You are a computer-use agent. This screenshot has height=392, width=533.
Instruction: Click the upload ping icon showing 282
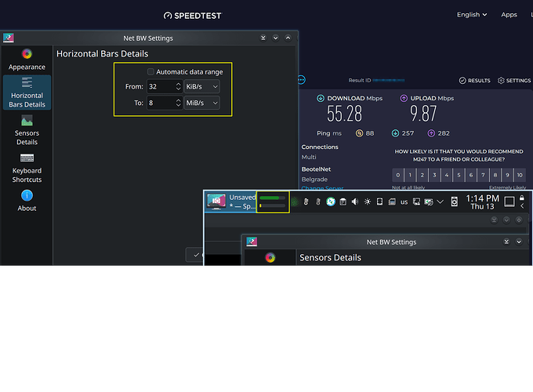(x=431, y=133)
